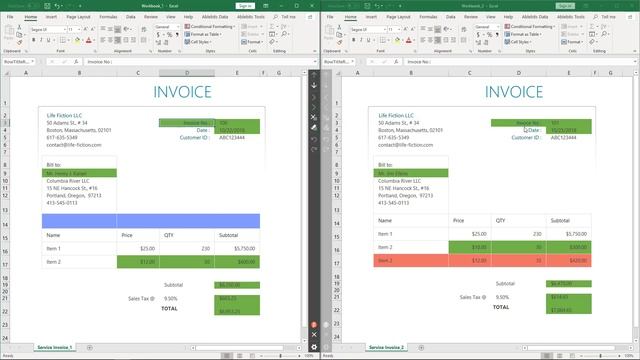Screen dimensions: 640x360
Task: Click Share icon in Workbook 1 ribbon
Action: [x=310, y=17]
